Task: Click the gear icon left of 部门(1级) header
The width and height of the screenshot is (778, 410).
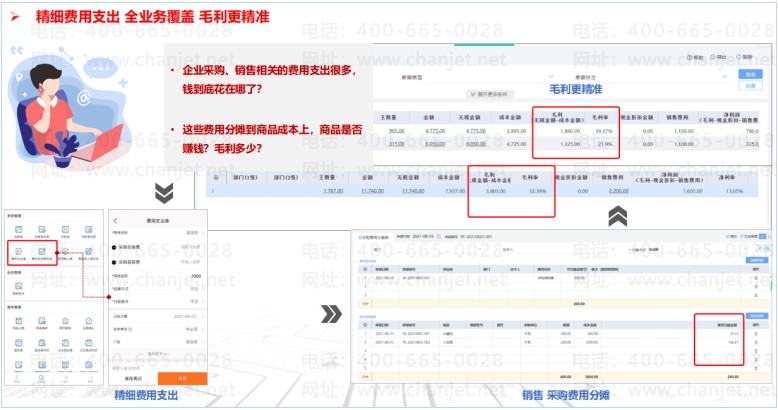Action: point(216,177)
